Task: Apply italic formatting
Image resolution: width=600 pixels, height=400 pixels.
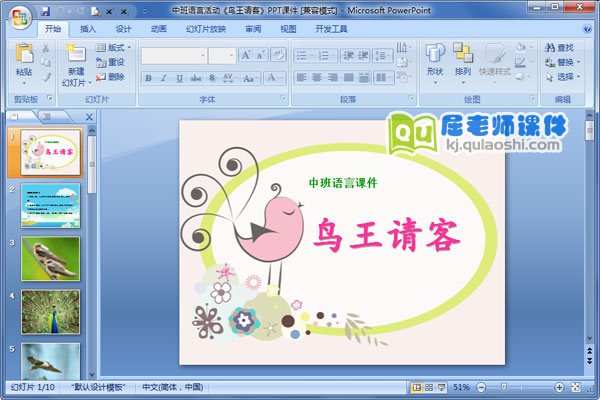Action: tap(164, 78)
